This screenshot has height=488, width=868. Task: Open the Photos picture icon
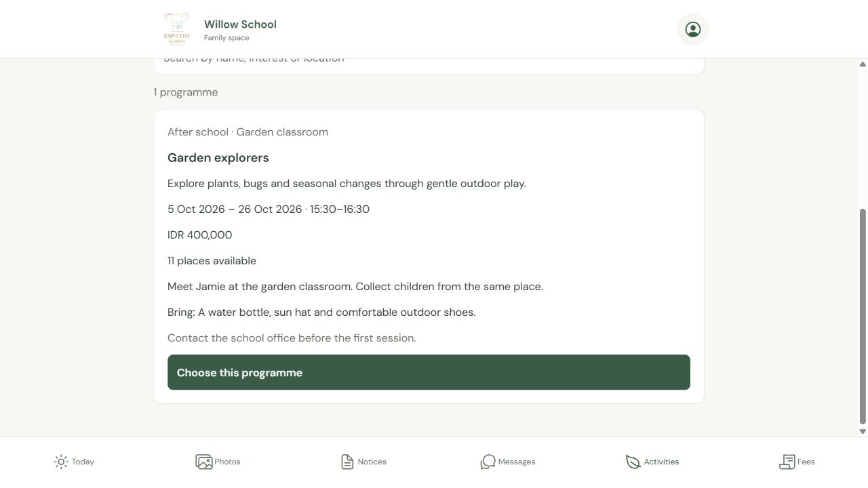pos(204,462)
